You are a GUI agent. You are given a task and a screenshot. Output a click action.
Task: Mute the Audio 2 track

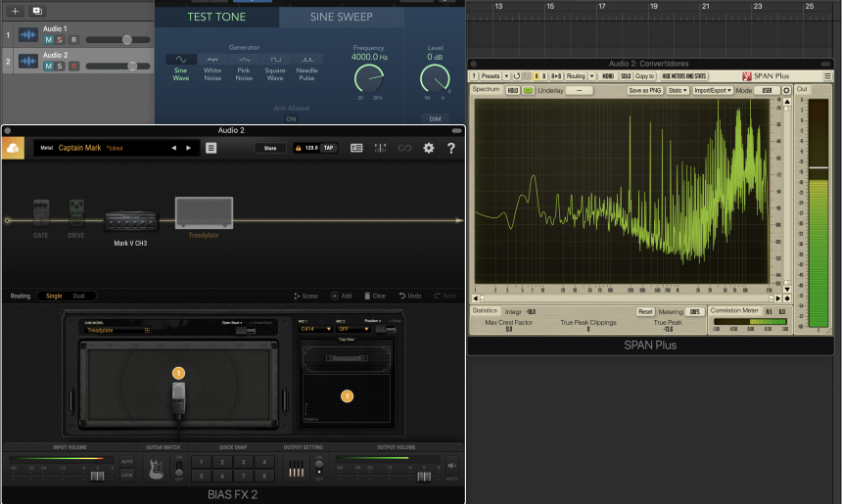(48, 66)
